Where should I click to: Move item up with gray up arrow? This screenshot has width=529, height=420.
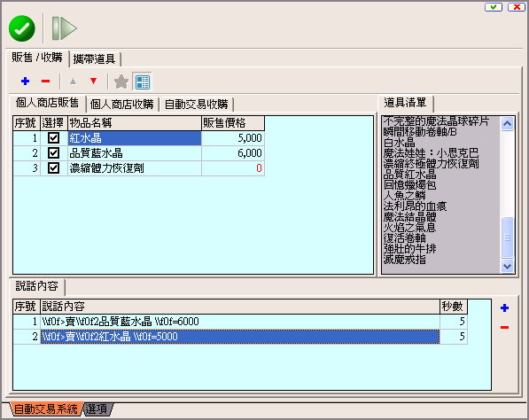pyautogui.click(x=73, y=82)
